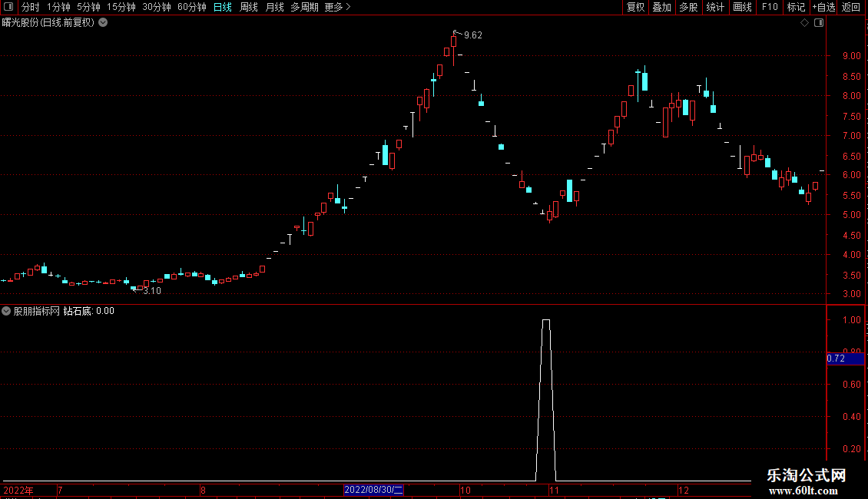Click the 标记 mark button
The height and width of the screenshot is (499, 868).
point(796,7)
